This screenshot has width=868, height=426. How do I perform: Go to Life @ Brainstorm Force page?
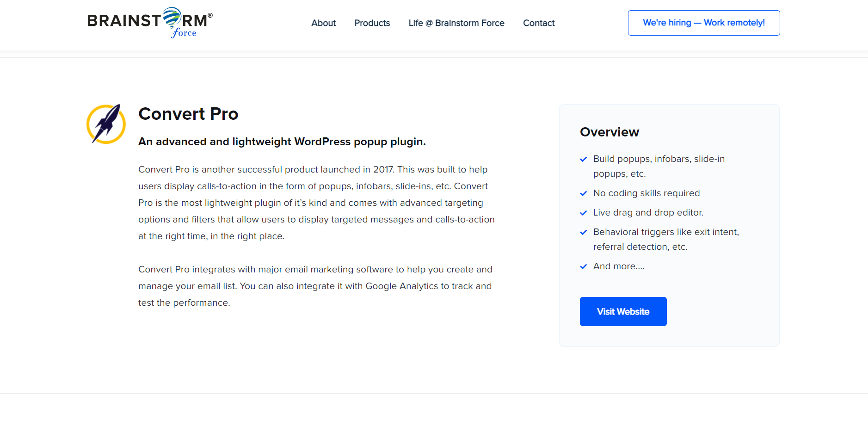[x=456, y=23]
